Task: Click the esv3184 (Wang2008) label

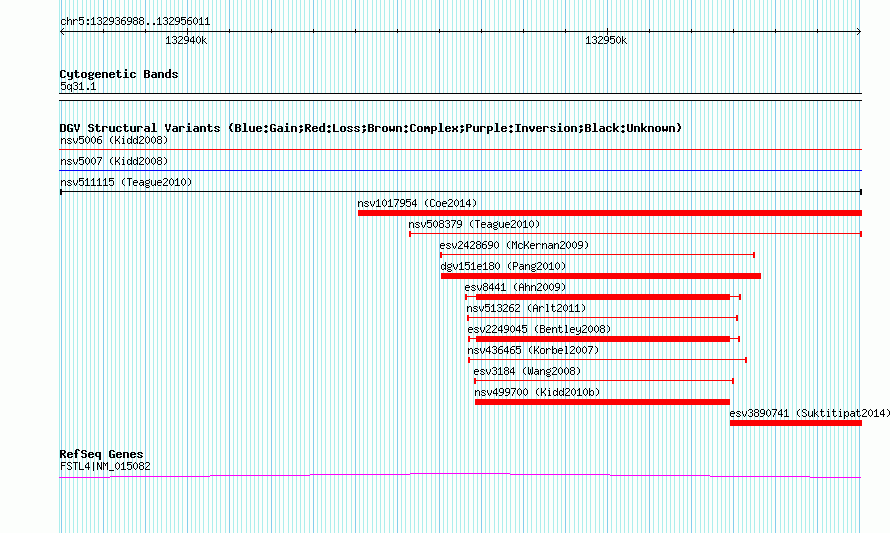Action: point(527,371)
